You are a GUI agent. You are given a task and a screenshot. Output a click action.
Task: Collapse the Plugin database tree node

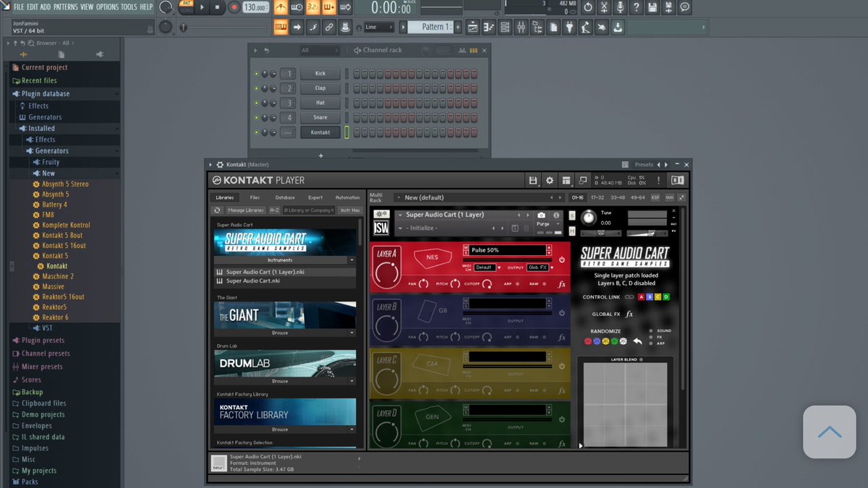(x=45, y=93)
